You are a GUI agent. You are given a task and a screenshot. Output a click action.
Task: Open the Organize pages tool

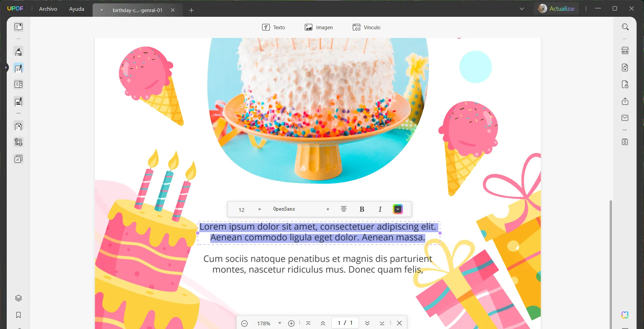[18, 84]
